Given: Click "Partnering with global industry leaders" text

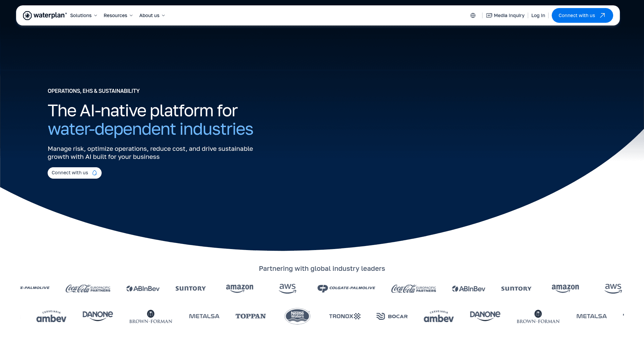Looking at the screenshot, I should point(322,268).
